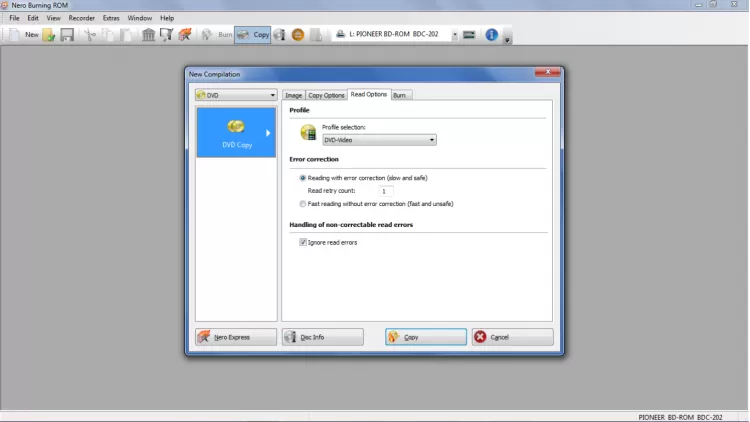Screen dimensions: 750x422
Task: Click the Copy disc toolbar button
Action: (x=253, y=34)
